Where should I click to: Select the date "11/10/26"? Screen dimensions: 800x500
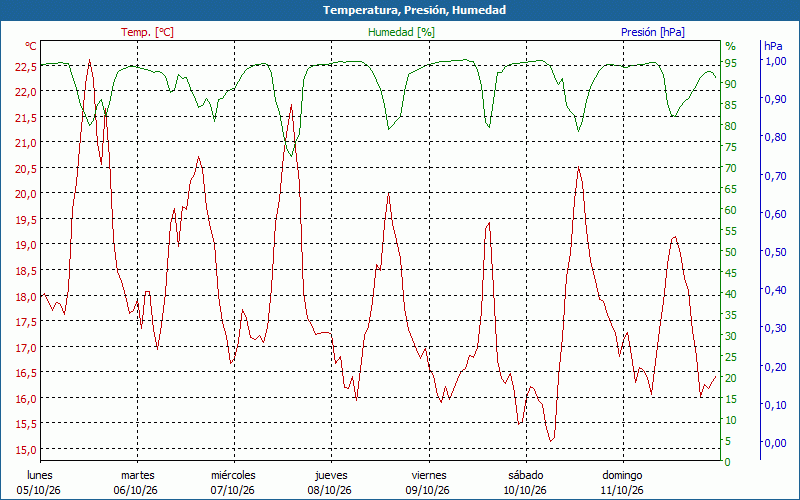coord(621,490)
